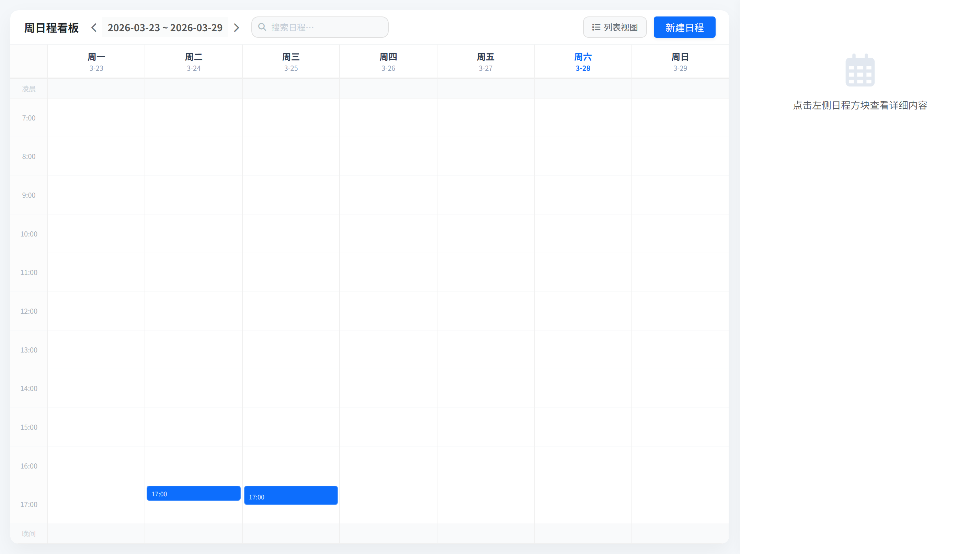Click the list view icon

pyautogui.click(x=596, y=27)
